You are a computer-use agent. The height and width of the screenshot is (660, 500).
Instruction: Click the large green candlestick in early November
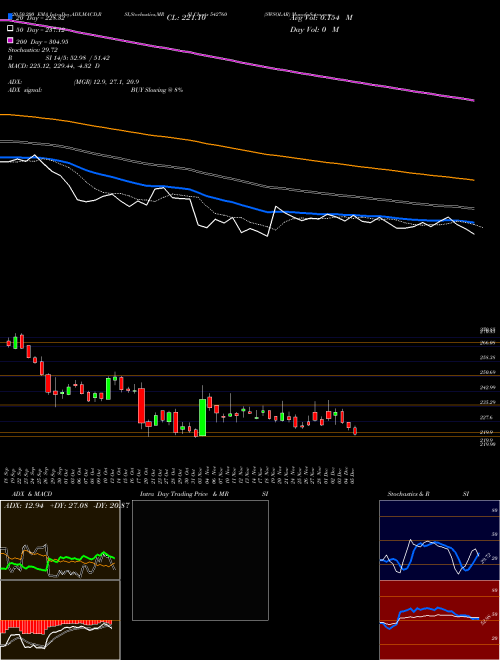(x=202, y=417)
